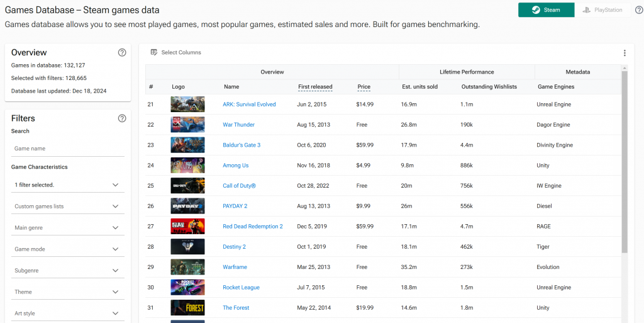This screenshot has width=644, height=323.
Task: Click the Outstanding Wishlists column header
Action: (x=489, y=87)
